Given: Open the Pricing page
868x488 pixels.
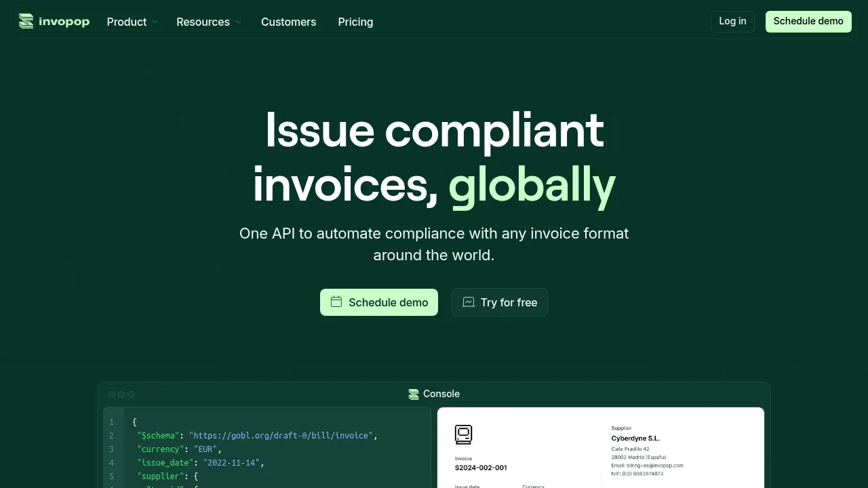Looking at the screenshot, I should pyautogui.click(x=355, y=22).
